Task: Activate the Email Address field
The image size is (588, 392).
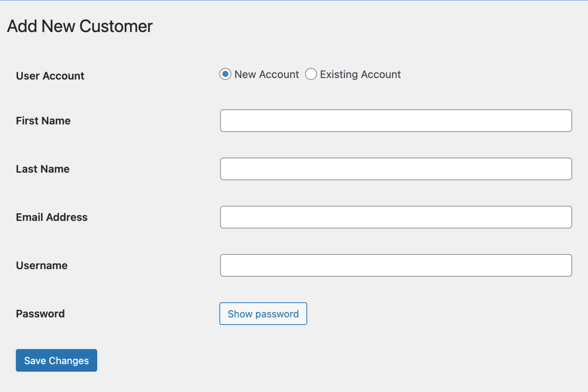Action: click(x=396, y=217)
